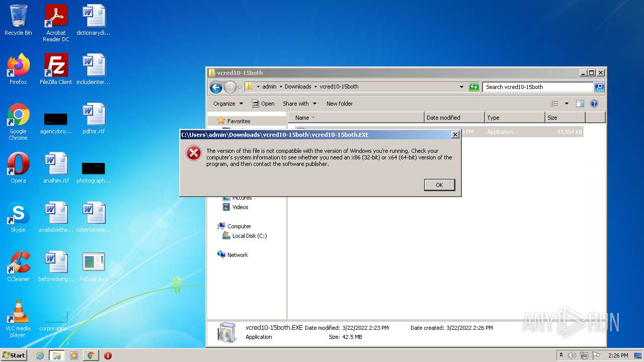Click admin in the address breadcrumb
Viewport: 644px width, 362px height.
tap(269, 86)
